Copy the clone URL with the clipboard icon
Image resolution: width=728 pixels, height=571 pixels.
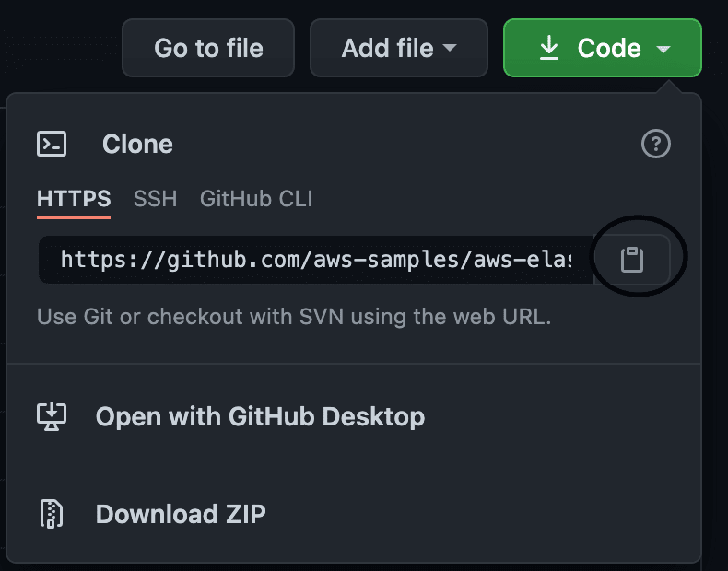coord(632,260)
